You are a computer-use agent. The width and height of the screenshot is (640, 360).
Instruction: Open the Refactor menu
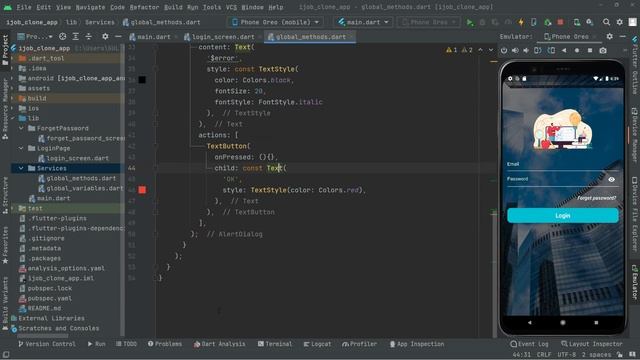pos(144,7)
